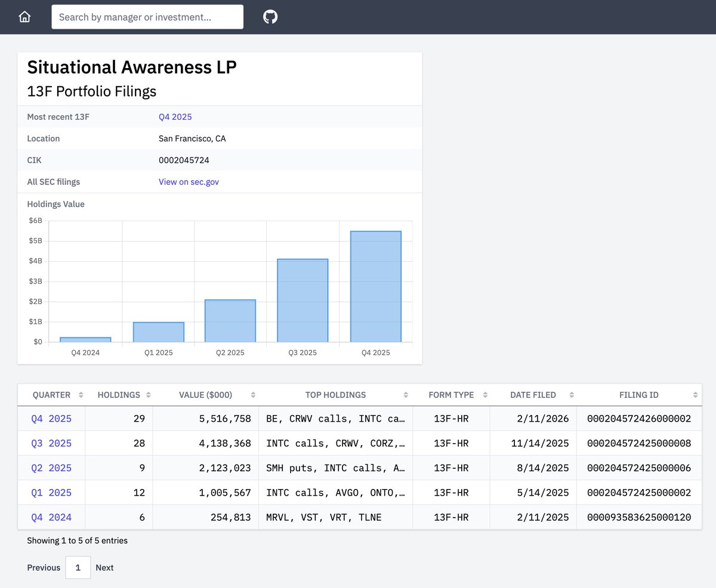This screenshot has height=588, width=716.
Task: Open the most recent 13F Q4 2025 link
Action: (175, 117)
